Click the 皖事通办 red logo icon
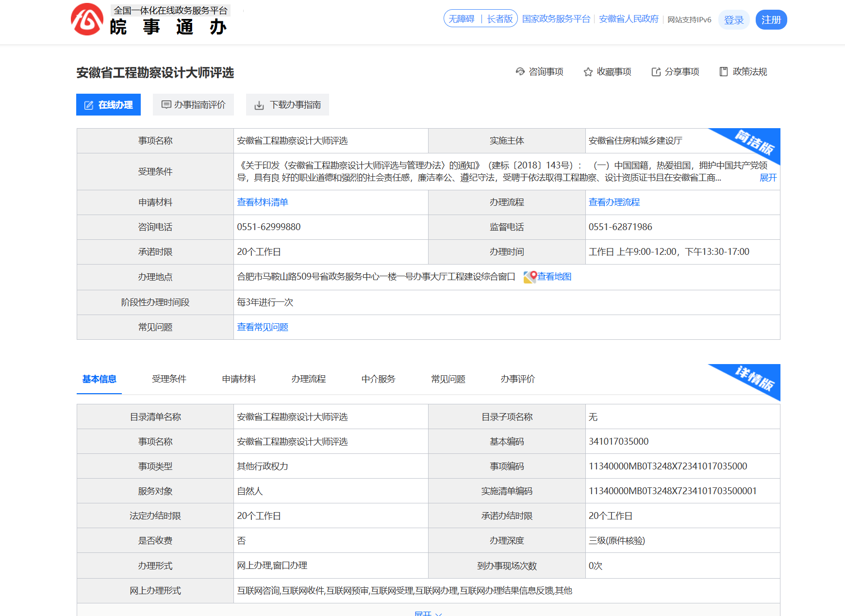 pyautogui.click(x=87, y=20)
